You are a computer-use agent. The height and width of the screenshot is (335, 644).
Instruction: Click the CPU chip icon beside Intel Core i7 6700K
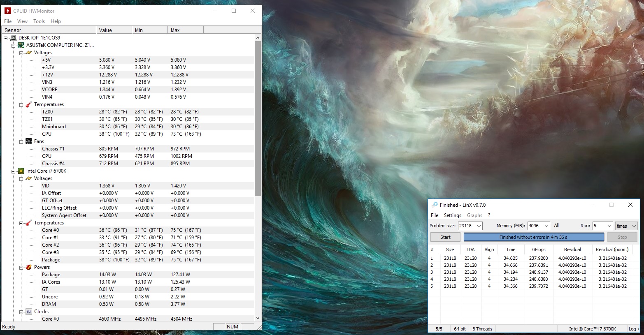[21, 171]
